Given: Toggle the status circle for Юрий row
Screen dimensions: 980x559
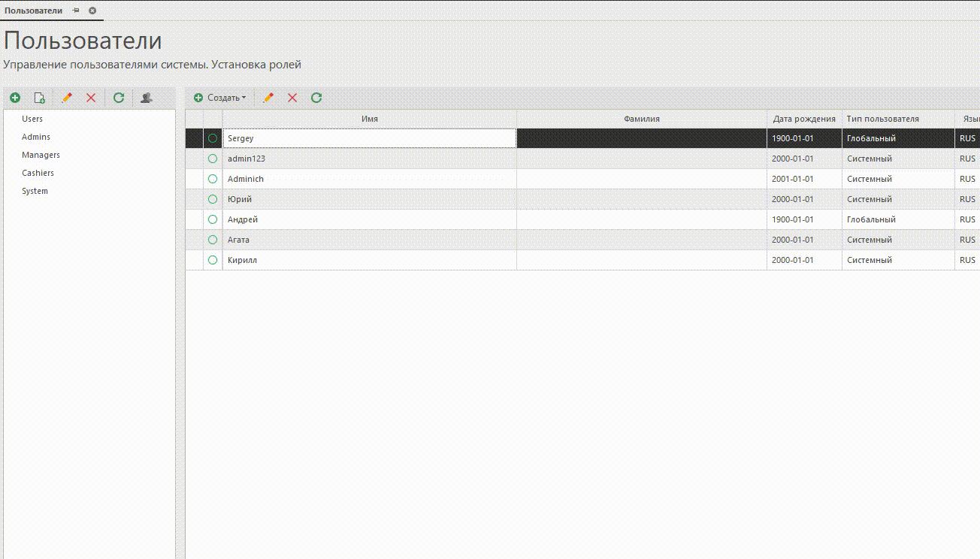Looking at the screenshot, I should (213, 199).
